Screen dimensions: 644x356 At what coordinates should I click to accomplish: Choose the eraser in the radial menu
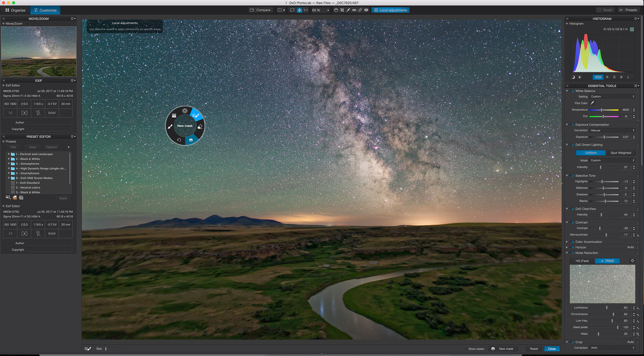click(x=200, y=127)
